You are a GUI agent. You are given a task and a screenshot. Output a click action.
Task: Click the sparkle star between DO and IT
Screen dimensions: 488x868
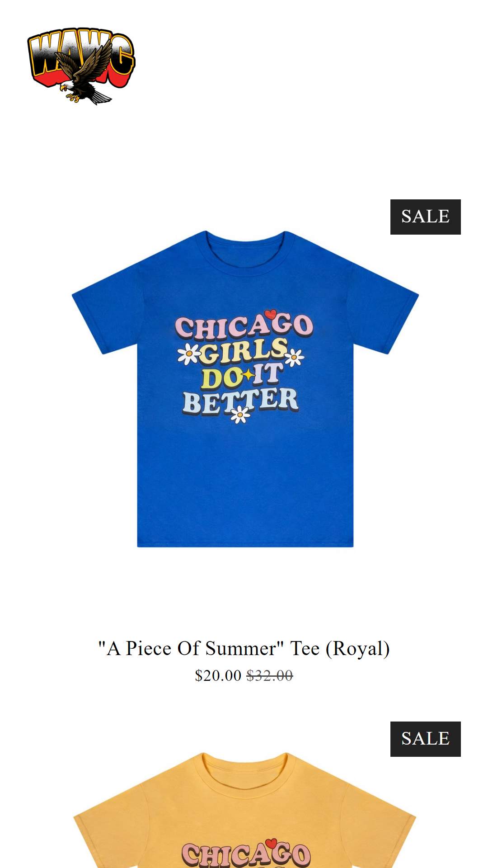pos(248,375)
